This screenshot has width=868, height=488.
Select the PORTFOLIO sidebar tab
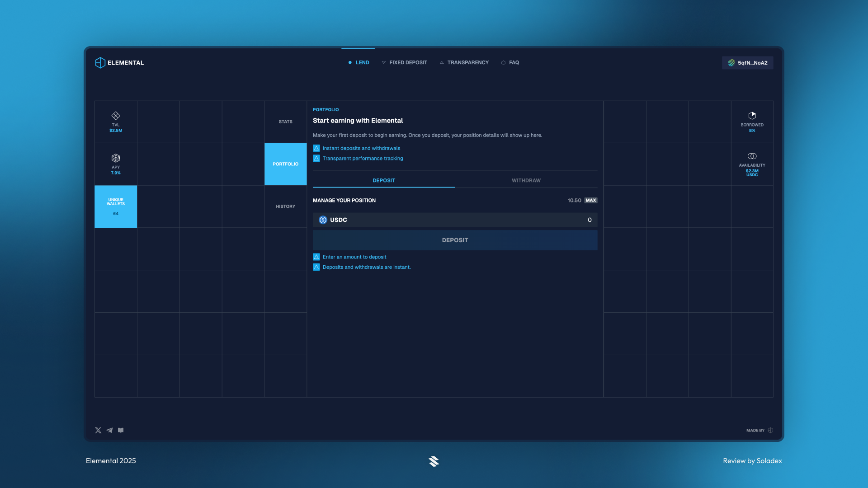[x=285, y=164]
